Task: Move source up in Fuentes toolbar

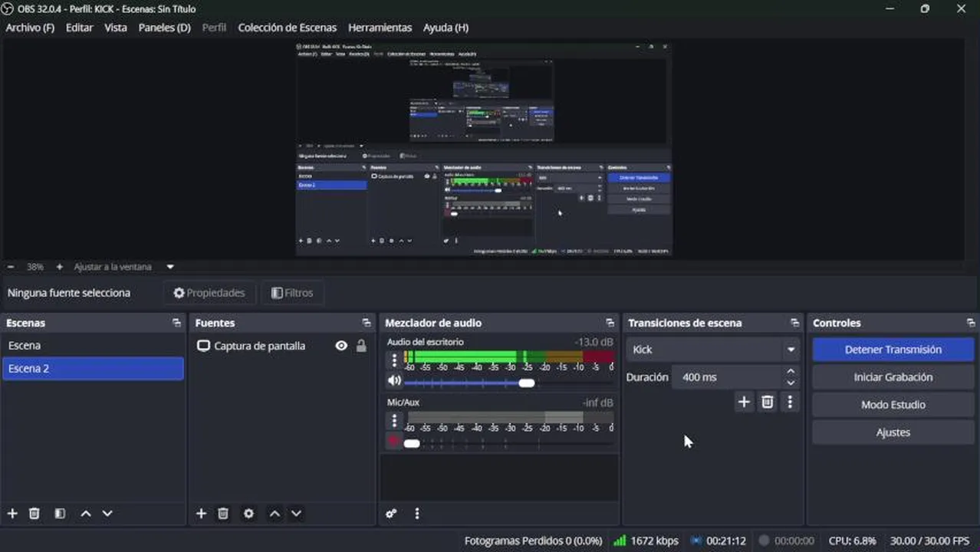Action: (x=275, y=514)
